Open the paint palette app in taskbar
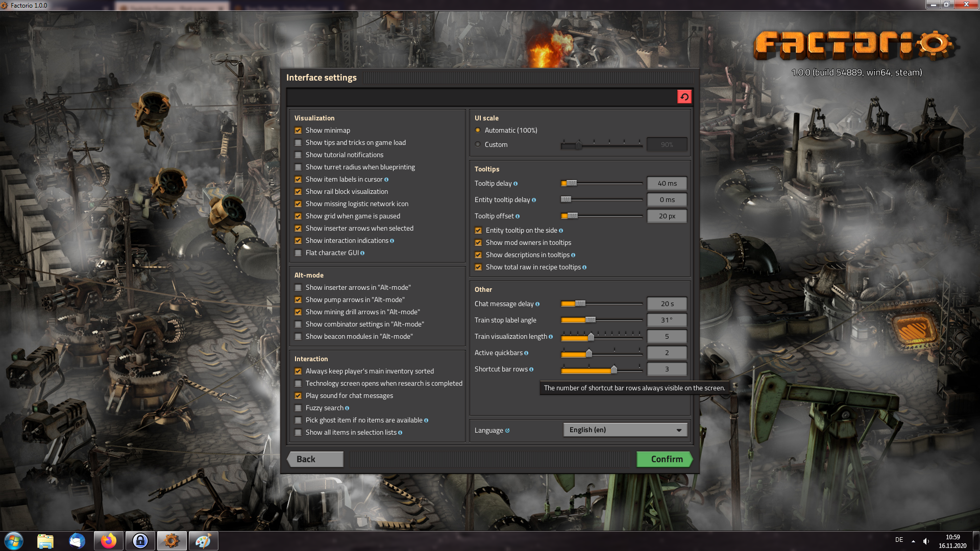 (204, 541)
